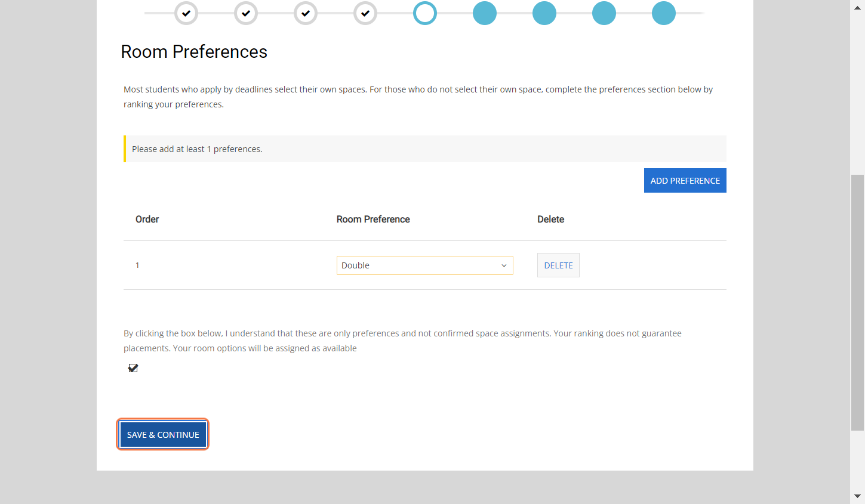Jump to the eighth step circle

pos(604,13)
